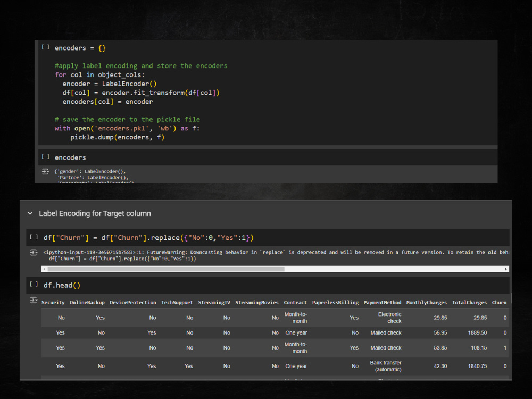Run the df.head() cell
The image size is (532, 399).
(34, 284)
